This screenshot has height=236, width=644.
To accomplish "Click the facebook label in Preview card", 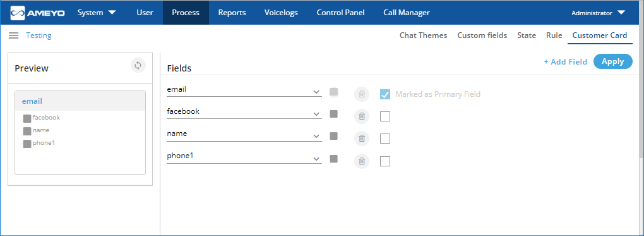I will pos(46,118).
